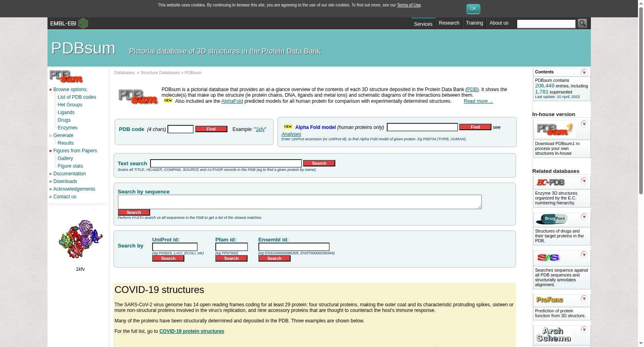
Task: Open the example 1kfv link
Action: (260, 129)
